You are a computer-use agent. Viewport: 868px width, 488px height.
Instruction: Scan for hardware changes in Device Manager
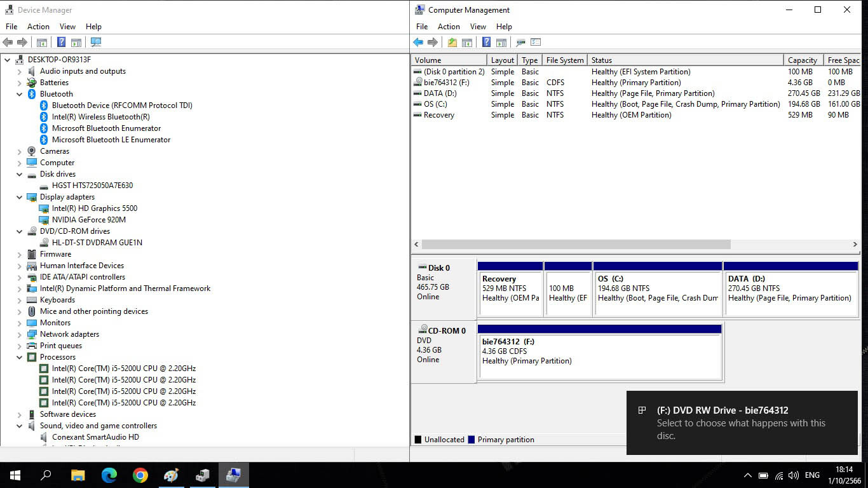coord(96,43)
